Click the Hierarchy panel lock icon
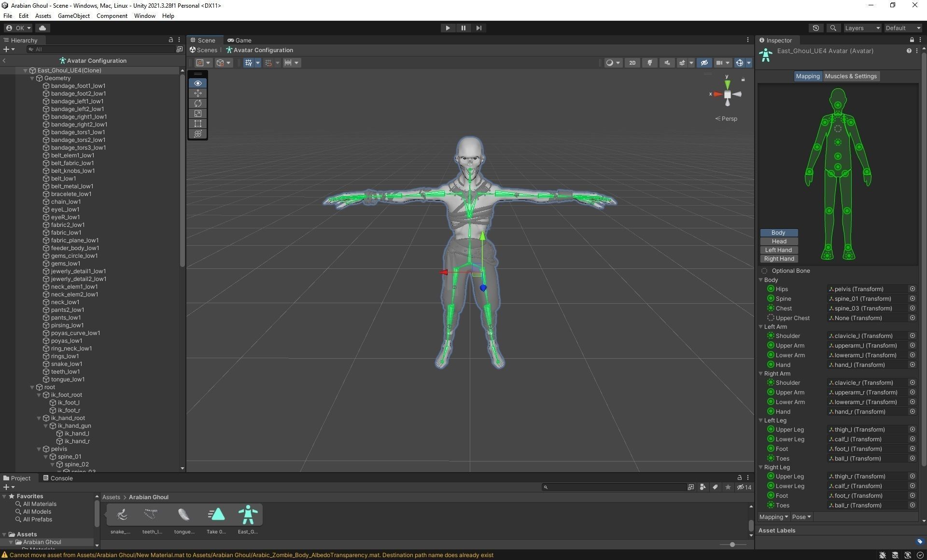The height and width of the screenshot is (560, 927). 170,40
